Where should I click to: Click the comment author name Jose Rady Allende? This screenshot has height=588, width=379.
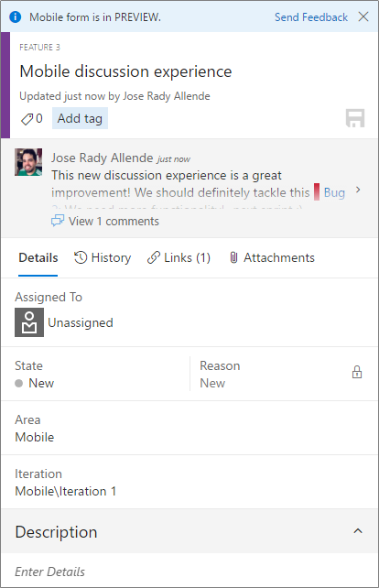(102, 158)
